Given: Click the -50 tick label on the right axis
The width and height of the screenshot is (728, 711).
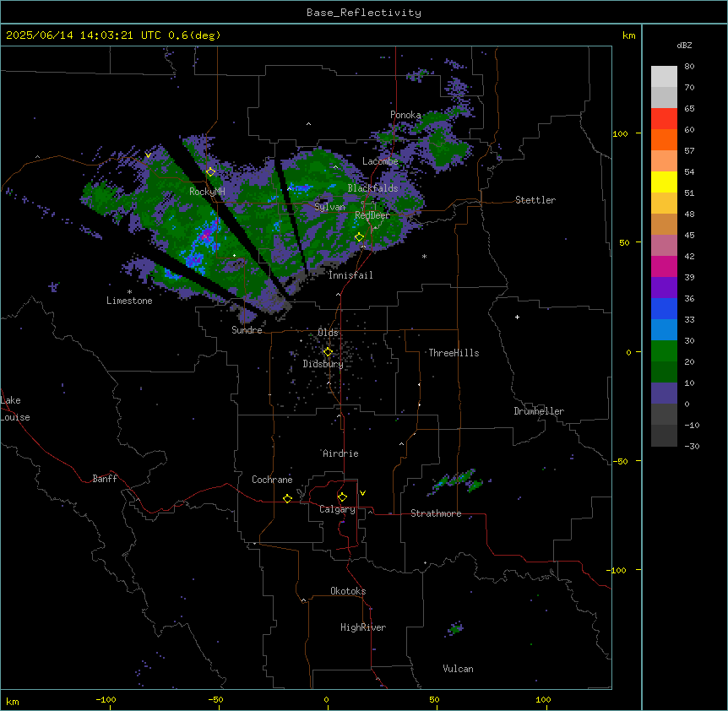Looking at the screenshot, I should pos(620,461).
